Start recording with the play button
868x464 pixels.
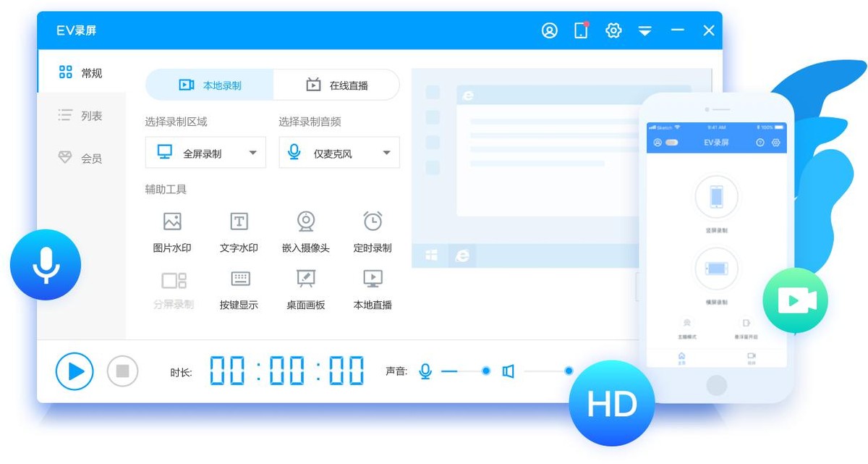pyautogui.click(x=75, y=371)
